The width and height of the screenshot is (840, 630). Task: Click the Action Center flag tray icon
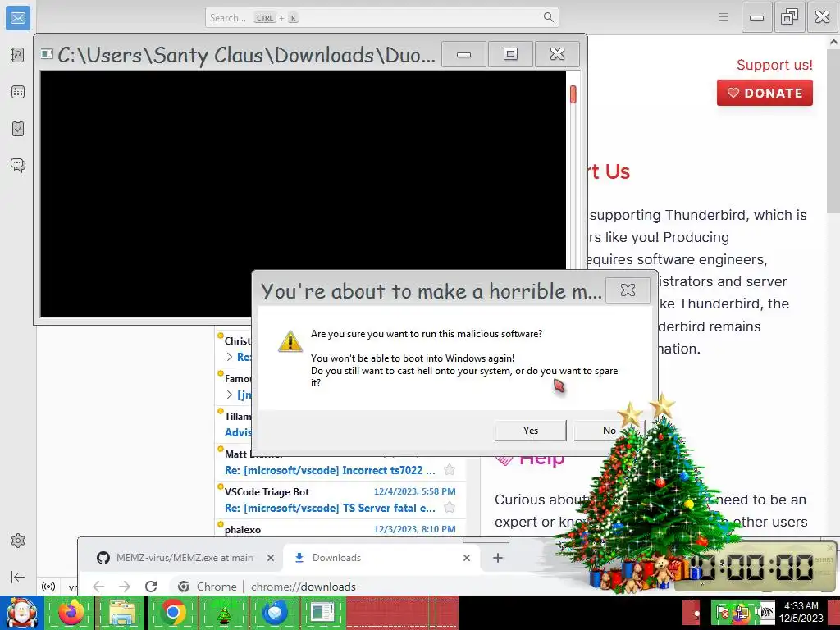coord(724,612)
